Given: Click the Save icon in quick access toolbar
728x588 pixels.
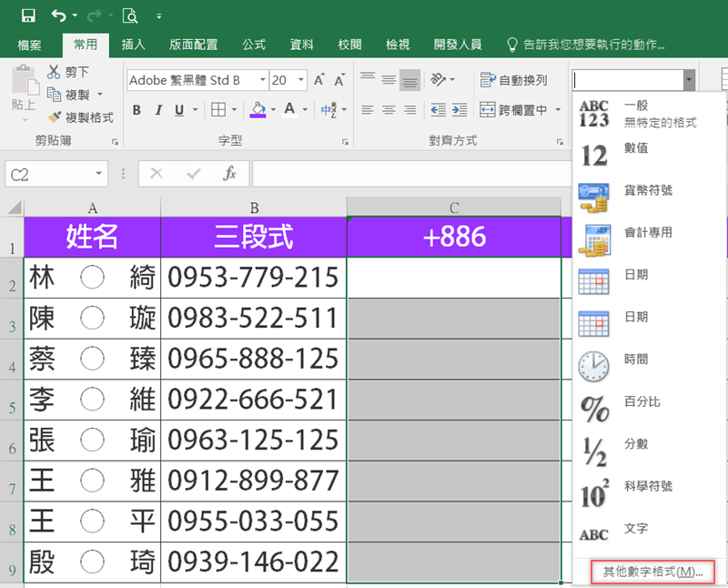Looking at the screenshot, I should point(28,15).
